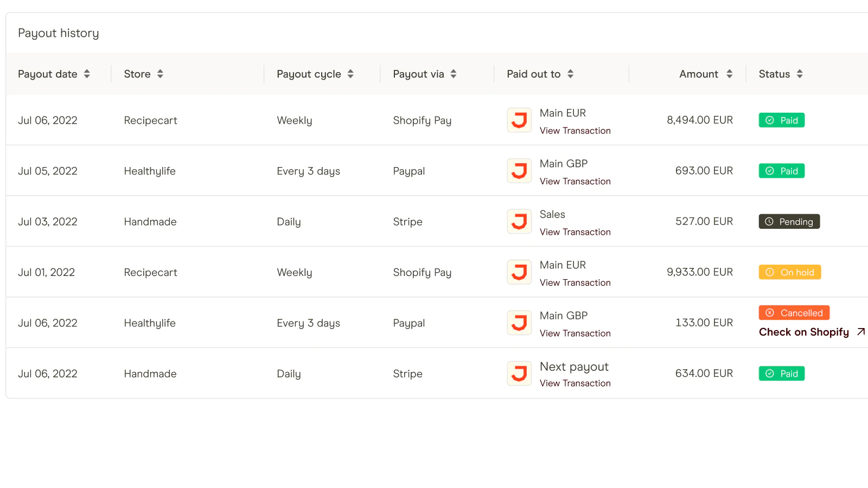
Task: Click the Cancelled status badge
Action: coord(794,313)
